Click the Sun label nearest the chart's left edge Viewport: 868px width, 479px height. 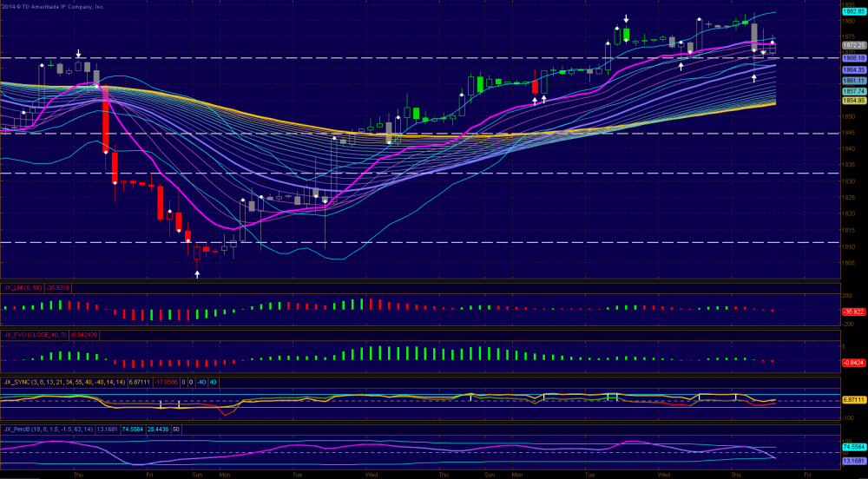[x=197, y=475]
